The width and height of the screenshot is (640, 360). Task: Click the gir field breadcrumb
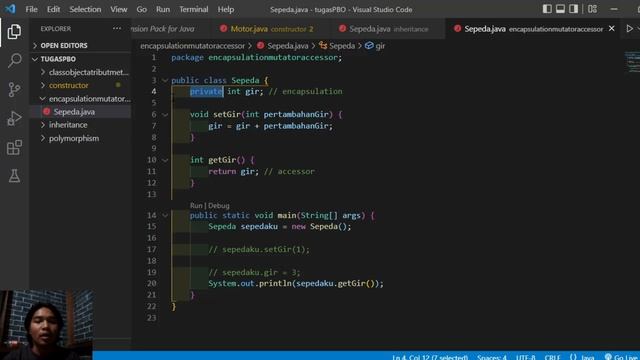point(375,46)
